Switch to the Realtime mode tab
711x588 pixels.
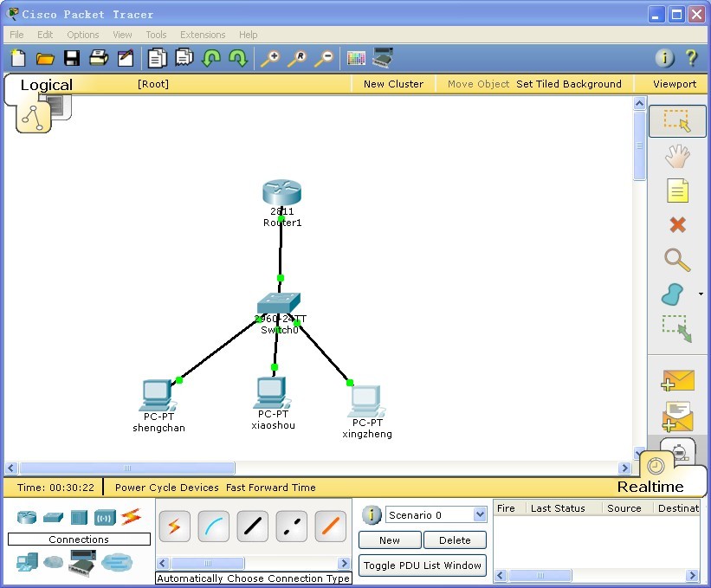click(650, 487)
